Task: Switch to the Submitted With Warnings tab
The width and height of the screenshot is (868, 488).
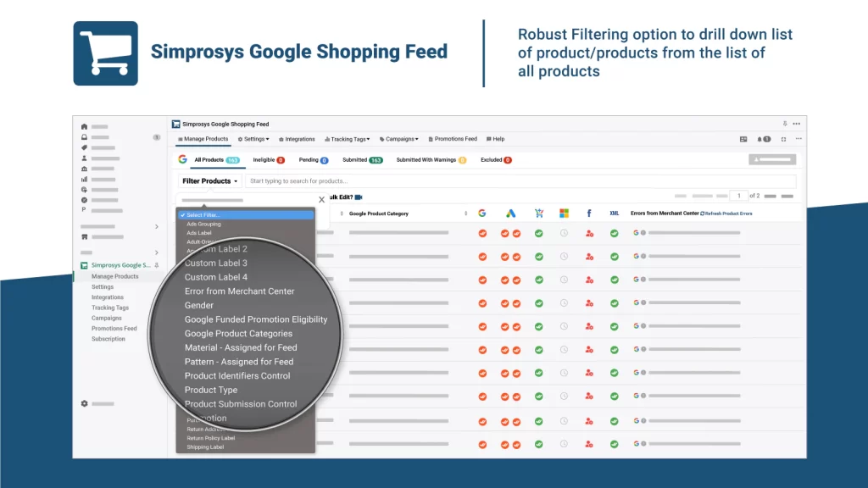Action: [431, 160]
